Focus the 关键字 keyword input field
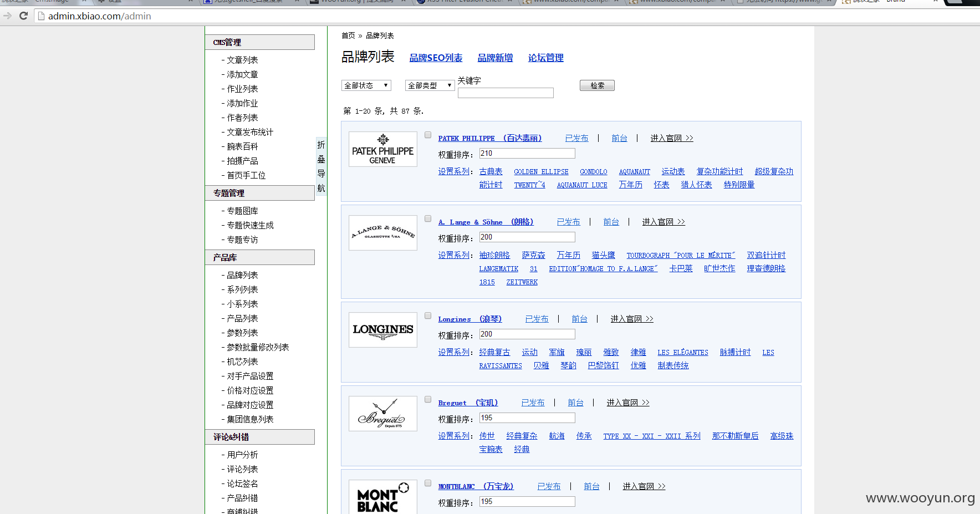This screenshot has width=980, height=514. coord(506,93)
